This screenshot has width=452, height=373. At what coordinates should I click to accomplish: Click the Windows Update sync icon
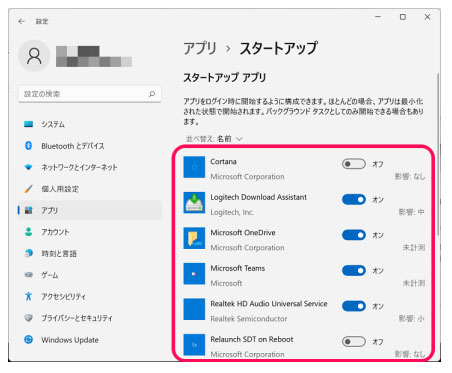tap(29, 340)
